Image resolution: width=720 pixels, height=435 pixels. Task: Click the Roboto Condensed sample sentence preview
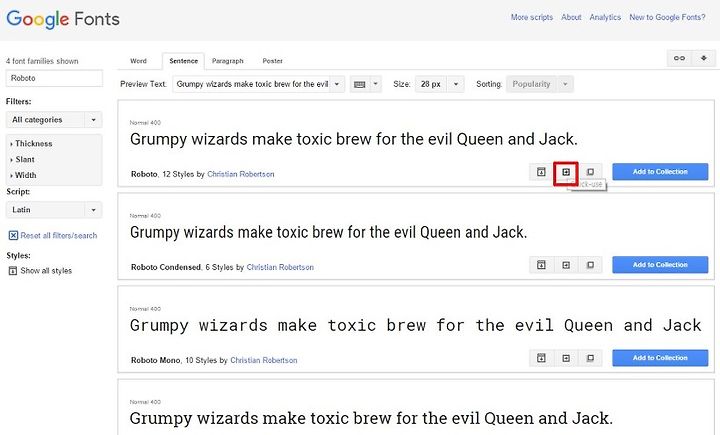click(328, 232)
